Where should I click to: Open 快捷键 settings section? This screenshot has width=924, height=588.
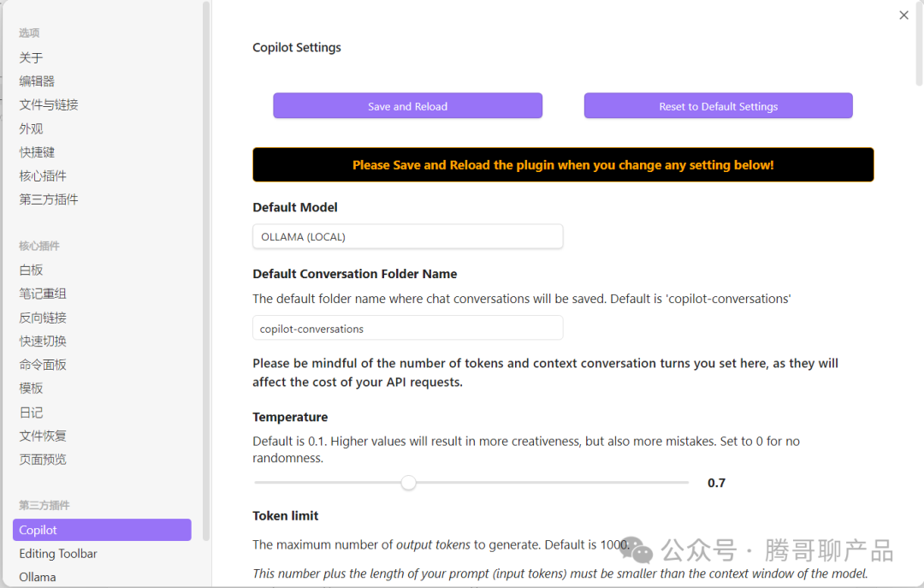click(x=37, y=152)
